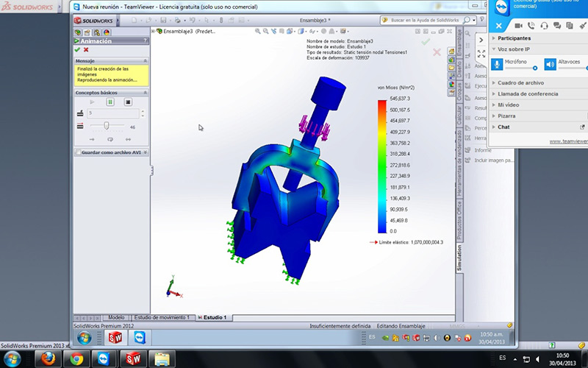588x368 pixels.
Task: Switch to Estudio de movimiento 1 tab
Action: coord(162,317)
